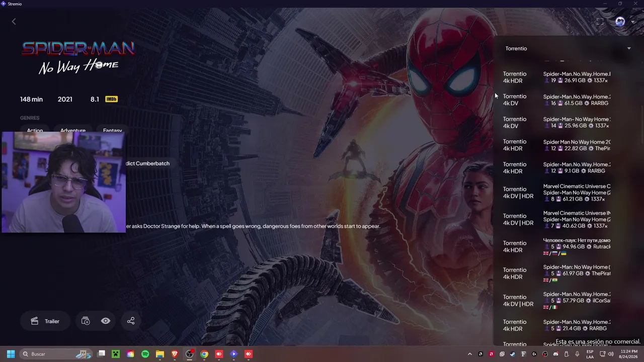
Task: Open the colorful gradient app on the taskbar
Action: pos(131,354)
